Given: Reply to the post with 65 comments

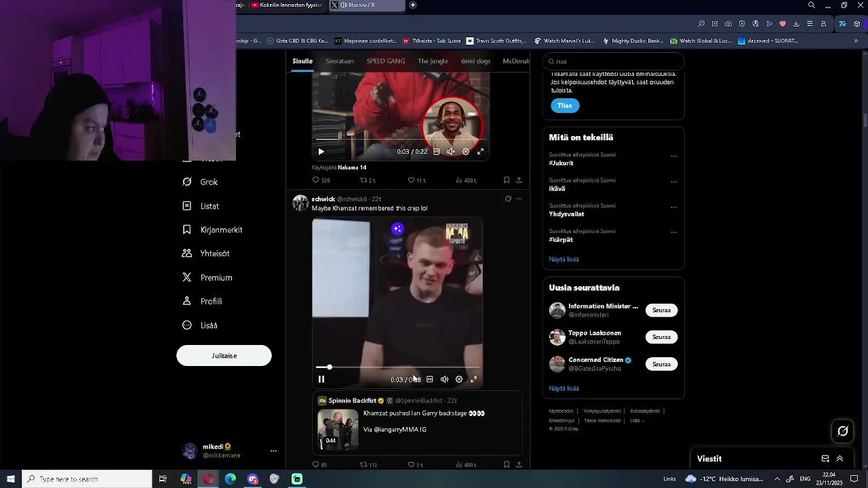Looking at the screenshot, I should pos(319,465).
